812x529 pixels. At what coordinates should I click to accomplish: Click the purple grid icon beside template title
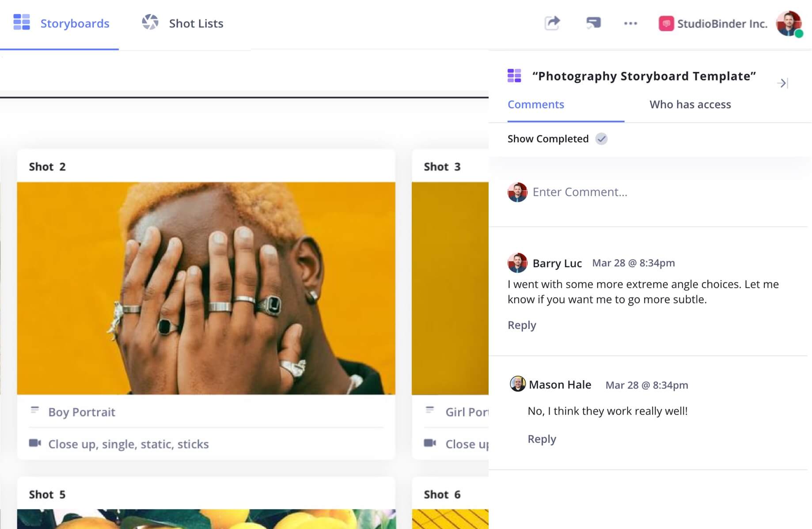click(514, 76)
